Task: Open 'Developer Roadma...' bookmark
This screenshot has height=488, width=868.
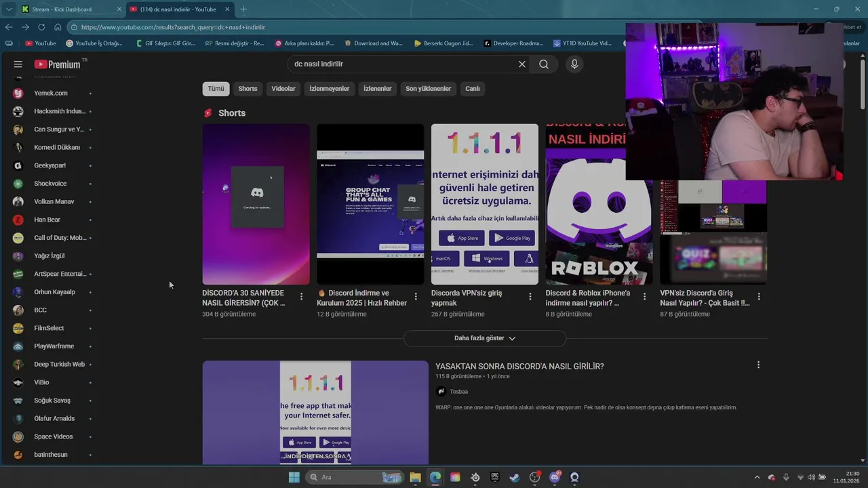Action: [513, 43]
